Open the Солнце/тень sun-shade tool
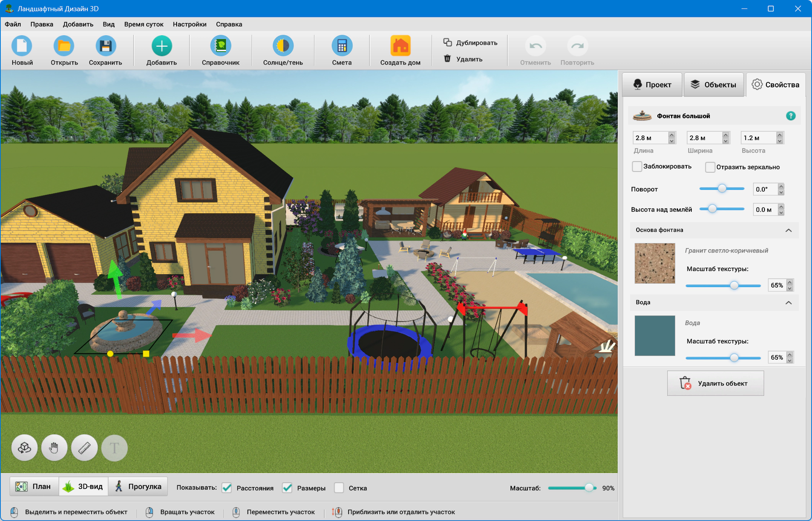812x521 pixels. pos(283,46)
